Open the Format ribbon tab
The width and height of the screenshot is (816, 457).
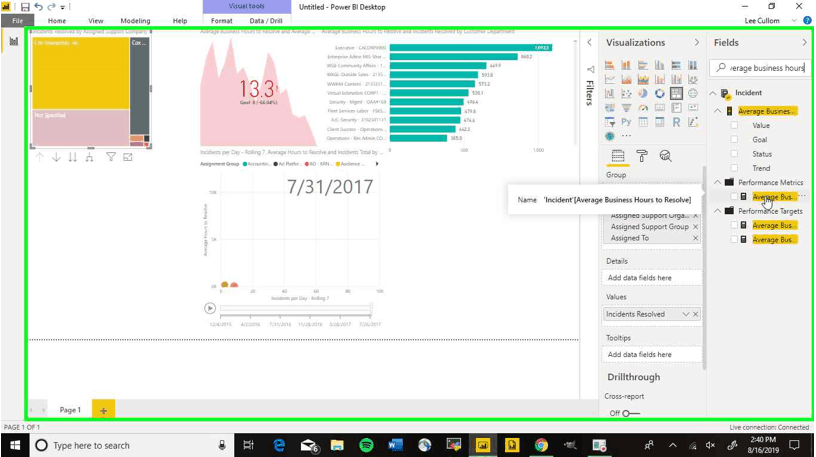coord(222,21)
